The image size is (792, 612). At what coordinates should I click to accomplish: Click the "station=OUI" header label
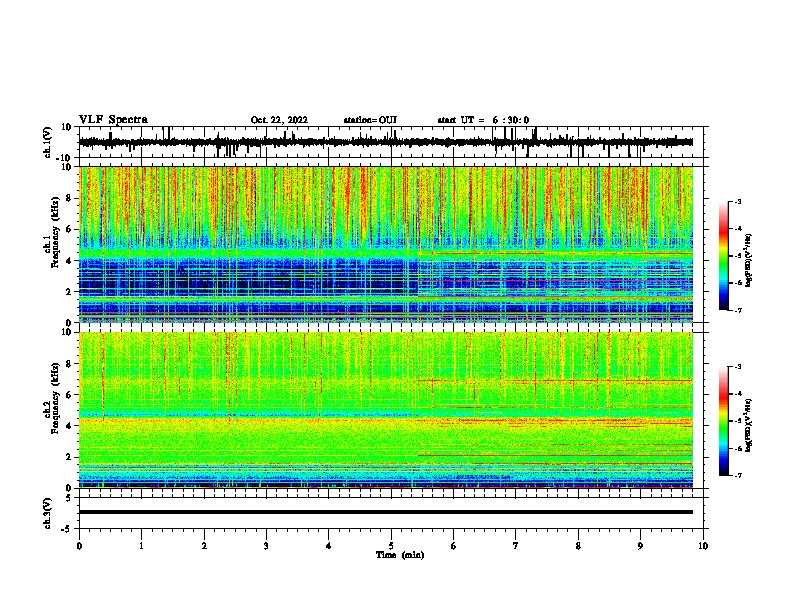[x=370, y=120]
